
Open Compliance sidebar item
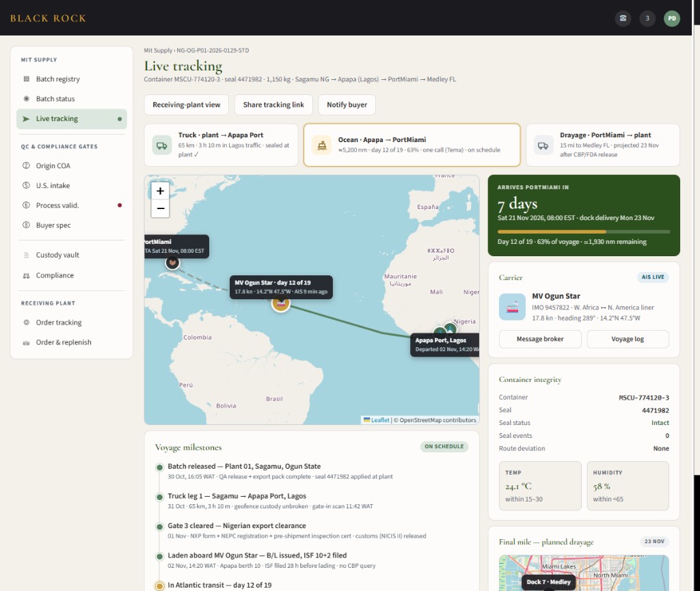(x=72, y=275)
